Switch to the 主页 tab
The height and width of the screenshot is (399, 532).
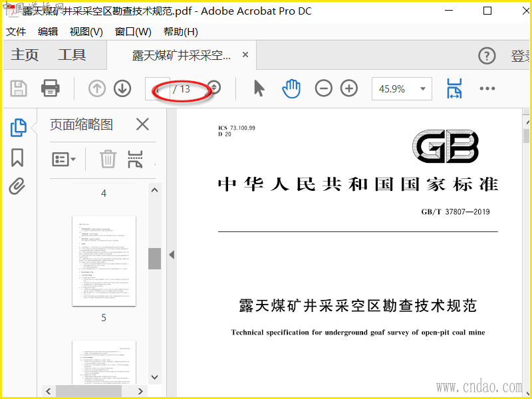25,55
